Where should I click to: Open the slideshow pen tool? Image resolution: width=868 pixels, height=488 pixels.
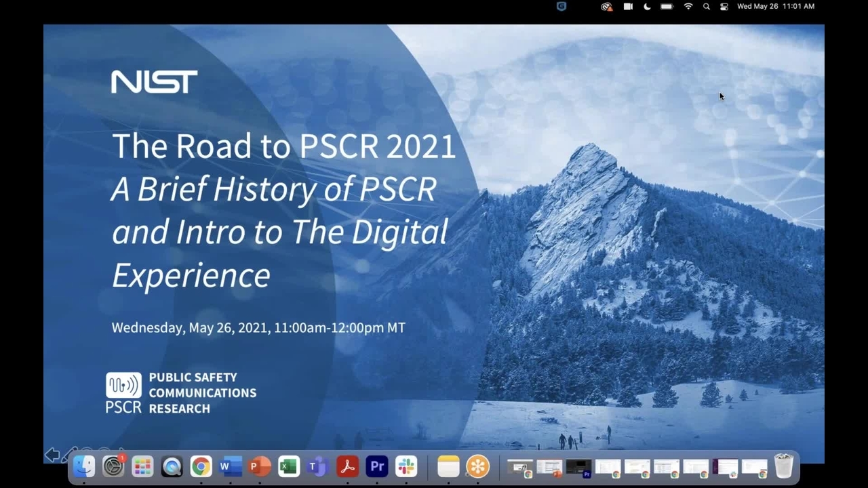point(70,453)
